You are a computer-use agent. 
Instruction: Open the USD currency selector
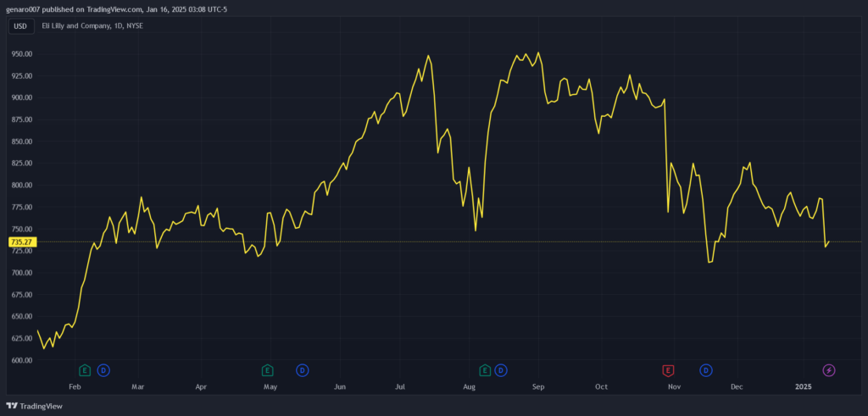click(x=20, y=26)
